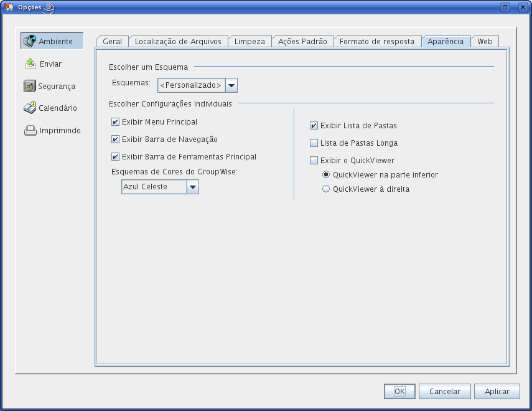Close the Opções dialog window
This screenshot has height=411, width=532.
click(522, 7)
